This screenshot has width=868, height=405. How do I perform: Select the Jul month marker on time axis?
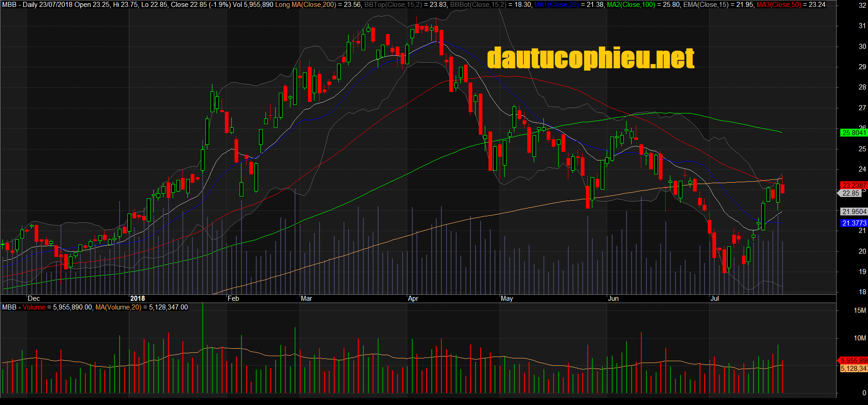(714, 298)
